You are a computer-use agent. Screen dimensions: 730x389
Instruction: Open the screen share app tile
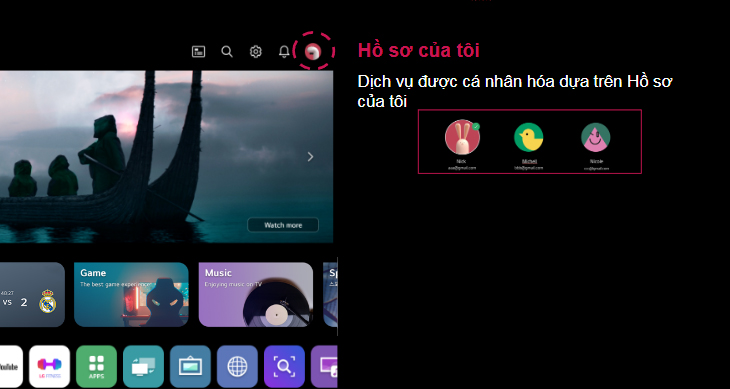click(x=143, y=367)
